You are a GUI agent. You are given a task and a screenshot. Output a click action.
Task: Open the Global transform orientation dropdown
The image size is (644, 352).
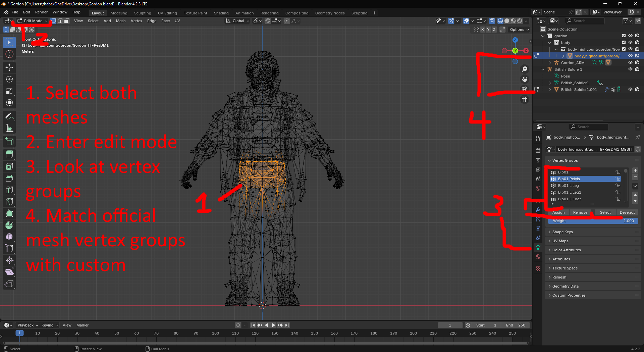click(x=237, y=21)
